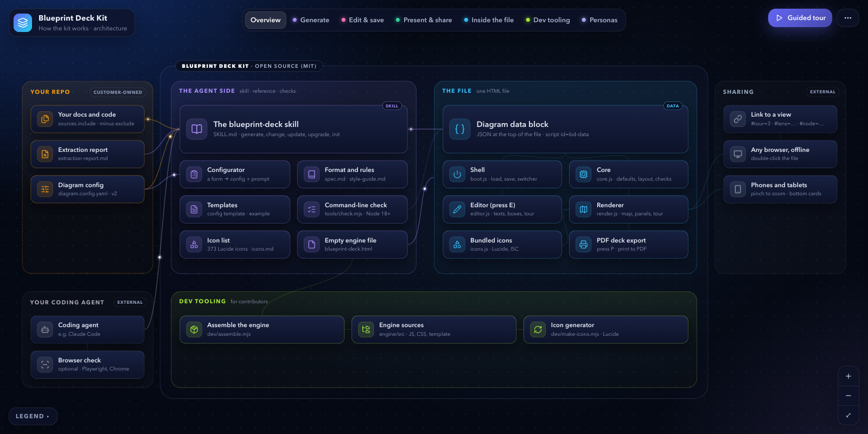This screenshot has height=434, width=868.
Task: Start the Guided tour
Action: tap(800, 18)
